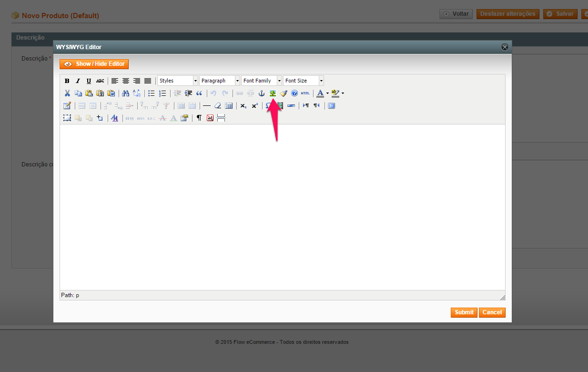Image resolution: width=588 pixels, height=372 pixels.
Task: Click the Submit button
Action: click(x=464, y=312)
